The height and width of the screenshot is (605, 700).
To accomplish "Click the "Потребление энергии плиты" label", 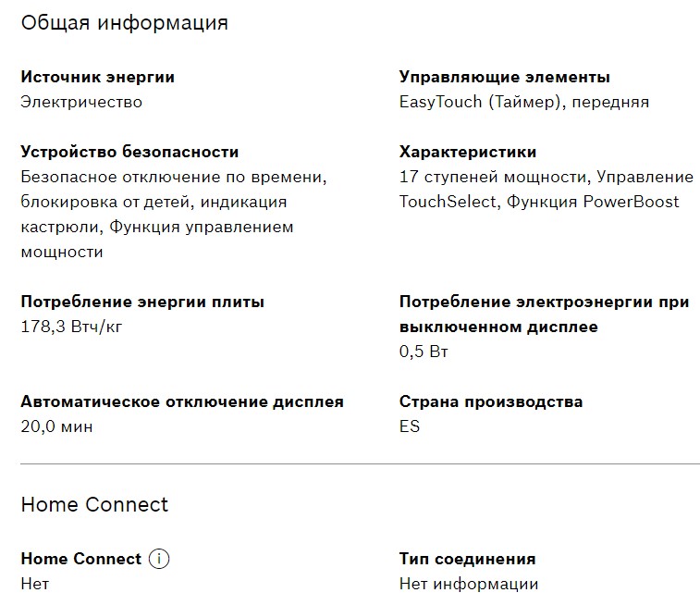I will (x=142, y=302).
